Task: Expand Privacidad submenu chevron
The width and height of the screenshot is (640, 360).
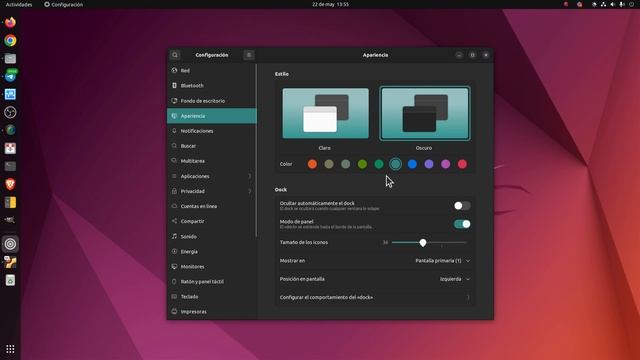Action: tap(250, 191)
